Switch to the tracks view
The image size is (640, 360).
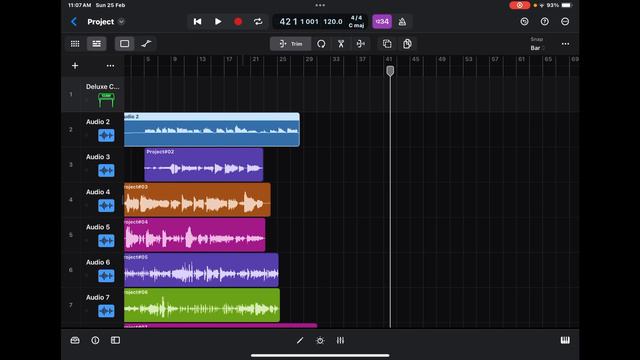[x=97, y=44]
